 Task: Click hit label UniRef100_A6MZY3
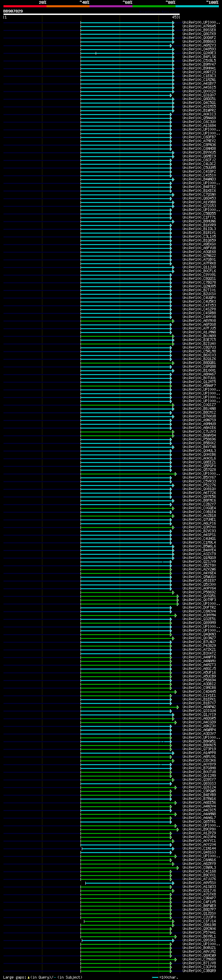click(x=199, y=45)
